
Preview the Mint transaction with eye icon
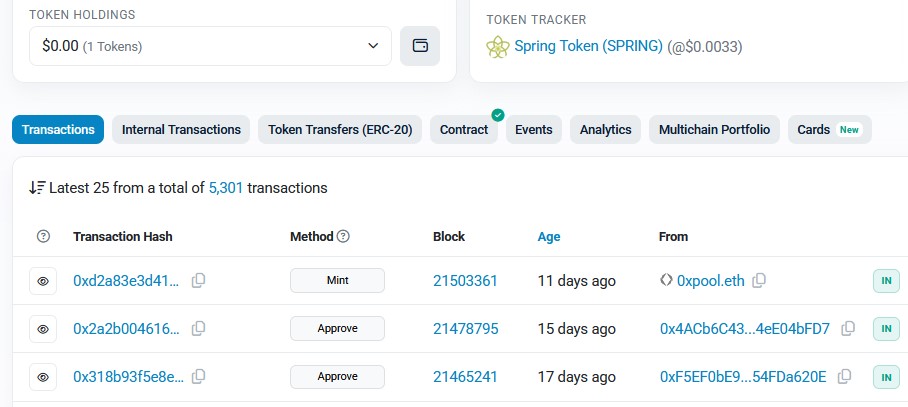click(43, 281)
